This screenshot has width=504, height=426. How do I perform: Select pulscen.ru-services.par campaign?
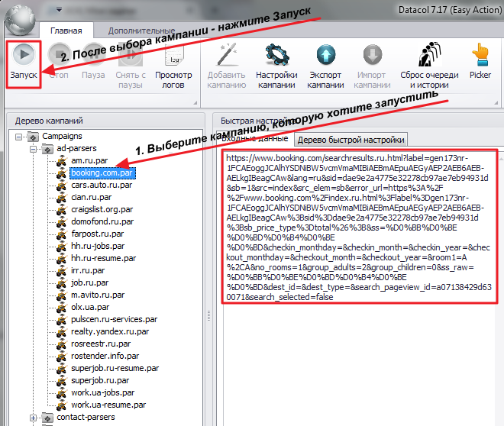(114, 319)
